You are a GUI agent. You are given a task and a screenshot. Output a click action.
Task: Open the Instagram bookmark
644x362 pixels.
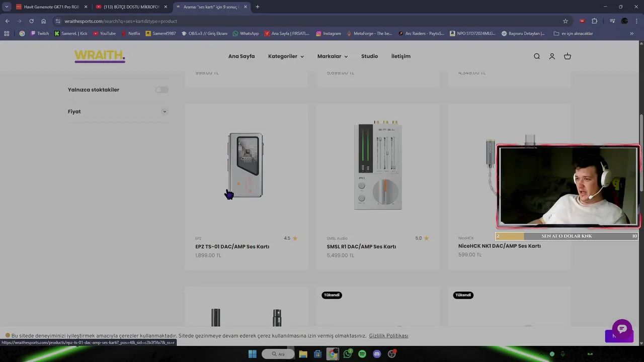pos(329,34)
